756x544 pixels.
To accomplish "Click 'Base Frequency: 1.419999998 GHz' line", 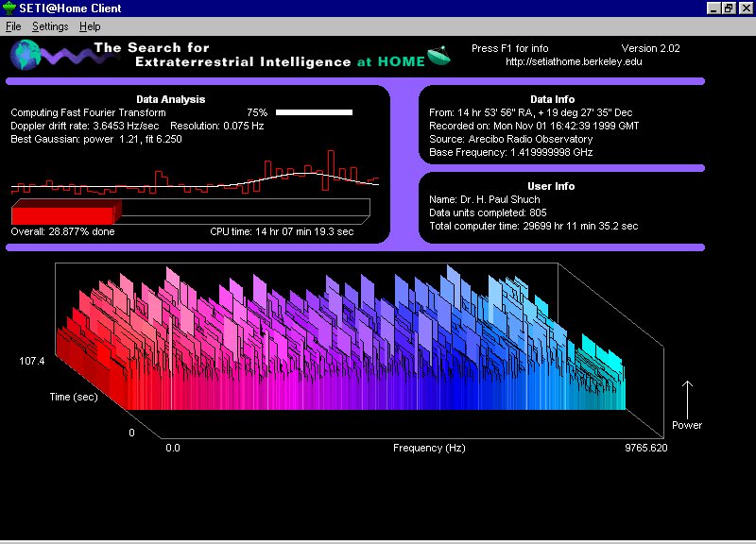I will [x=510, y=152].
